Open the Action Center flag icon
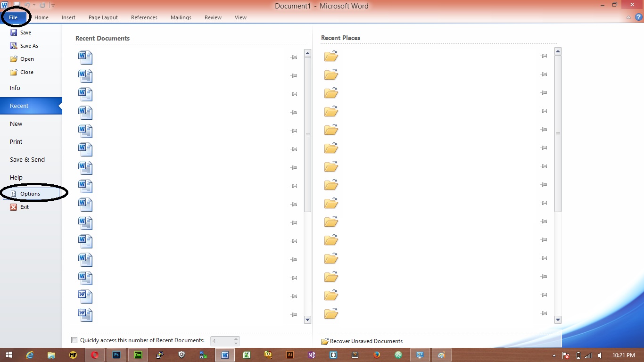This screenshot has width=644, height=362. pyautogui.click(x=566, y=355)
